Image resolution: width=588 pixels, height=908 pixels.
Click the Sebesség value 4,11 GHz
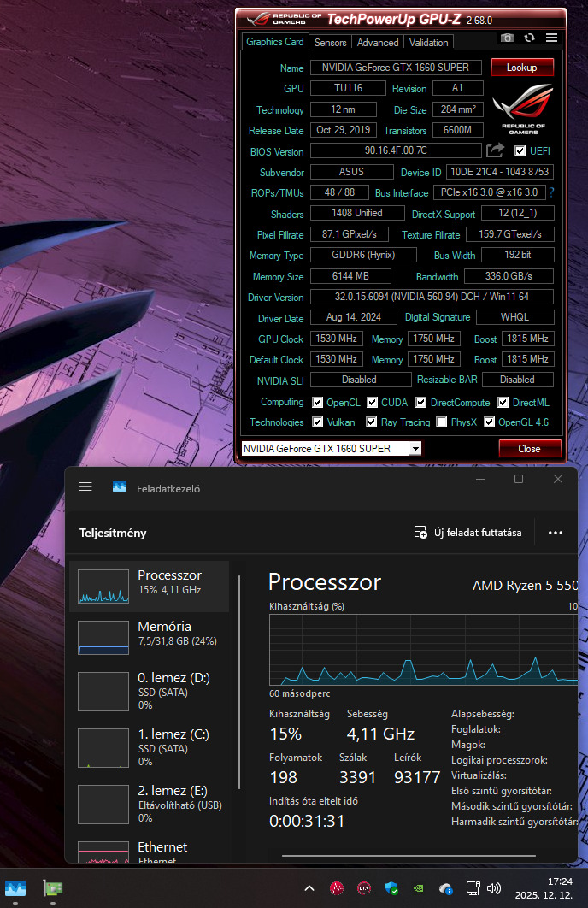coord(380,734)
